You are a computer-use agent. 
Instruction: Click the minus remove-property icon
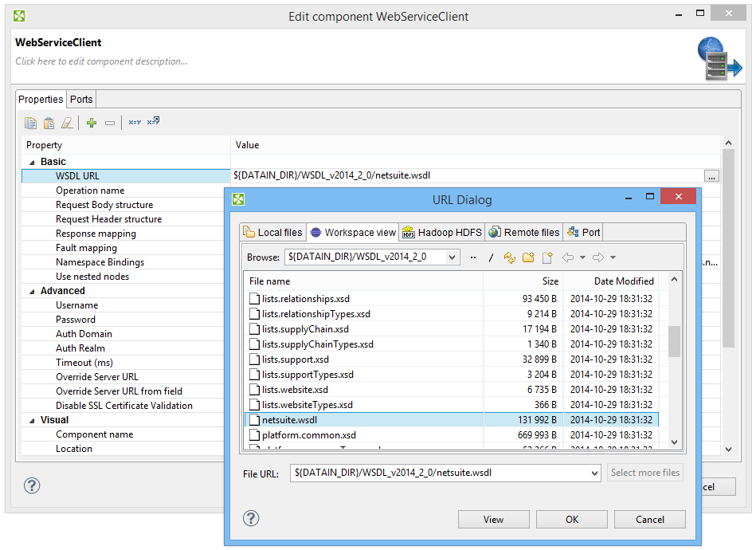tap(110, 123)
